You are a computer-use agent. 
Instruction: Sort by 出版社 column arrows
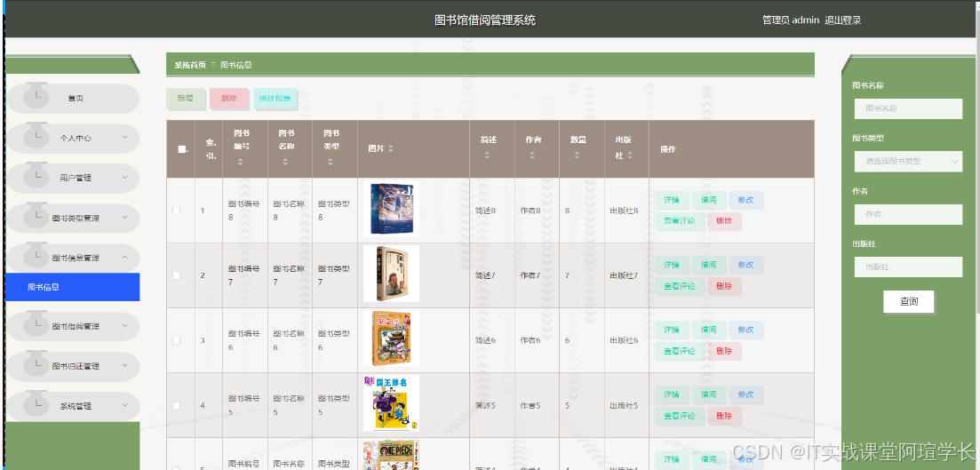[630, 155]
